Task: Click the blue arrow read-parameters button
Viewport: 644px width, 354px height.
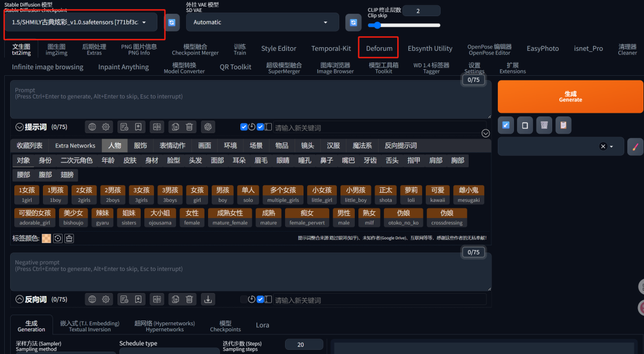Action: point(506,125)
